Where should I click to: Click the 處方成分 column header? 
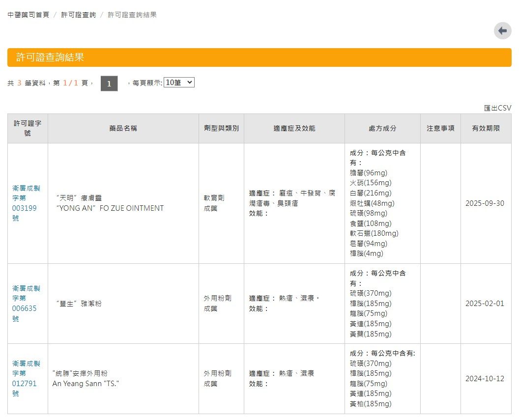point(382,128)
